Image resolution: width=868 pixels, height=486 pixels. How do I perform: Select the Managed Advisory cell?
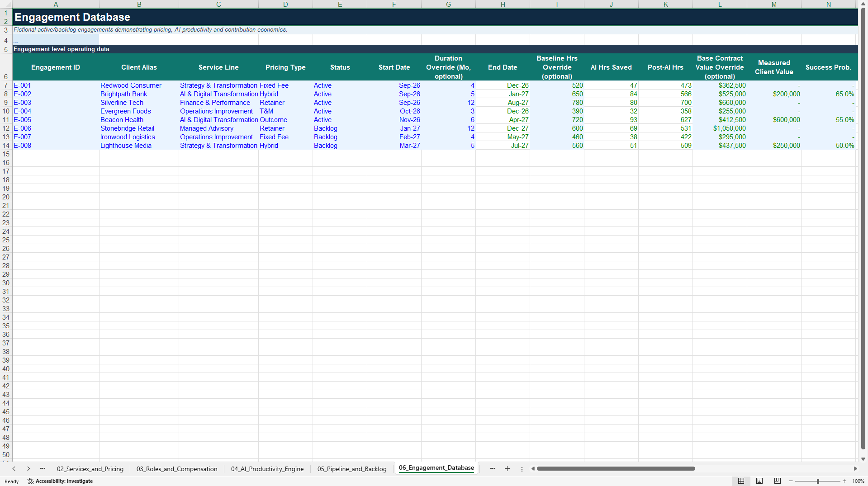pos(218,128)
